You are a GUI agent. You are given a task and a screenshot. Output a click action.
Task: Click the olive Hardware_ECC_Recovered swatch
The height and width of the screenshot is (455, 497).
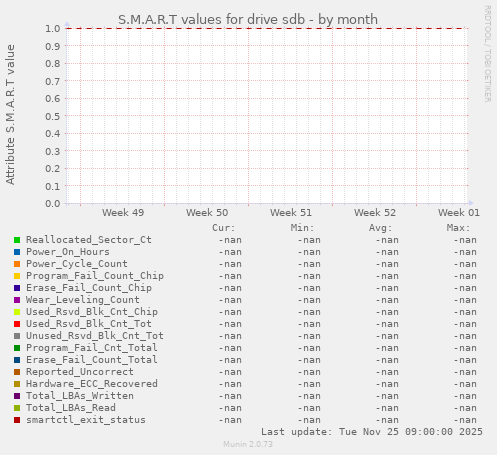pyautogui.click(x=17, y=384)
